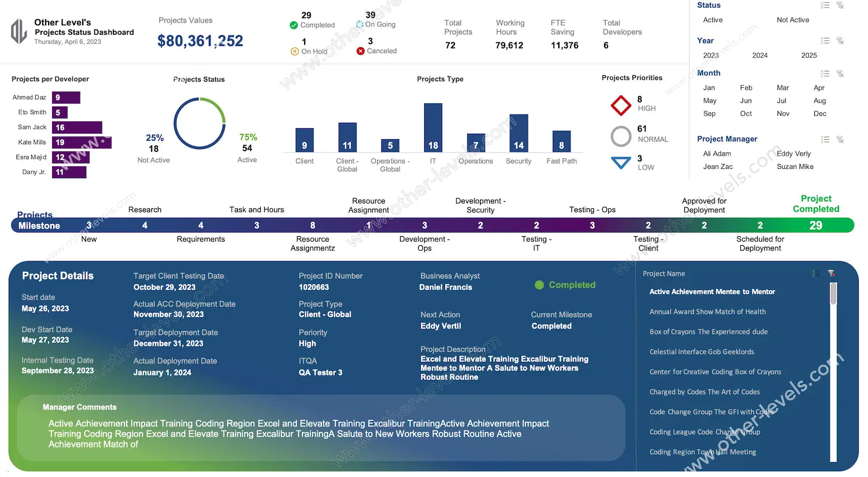The height and width of the screenshot is (477, 868).
Task: Click the red HIGH priority diamond icon
Action: pyautogui.click(x=621, y=105)
